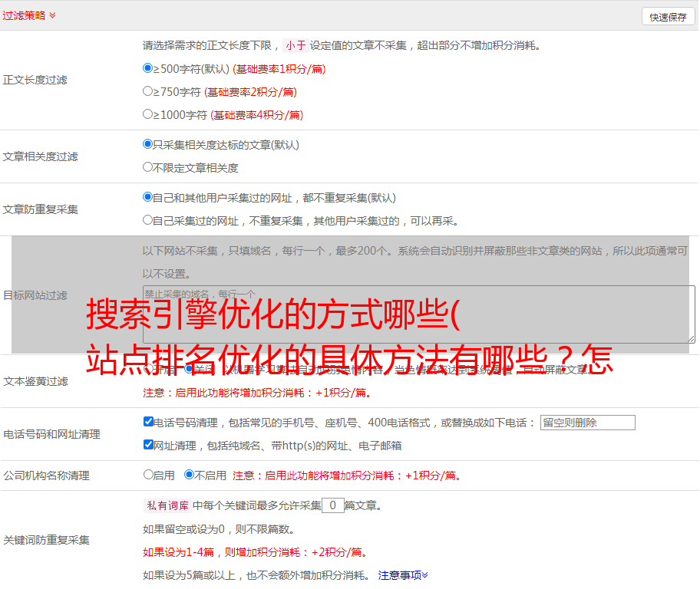Click the 快速保存 button

pos(668,18)
